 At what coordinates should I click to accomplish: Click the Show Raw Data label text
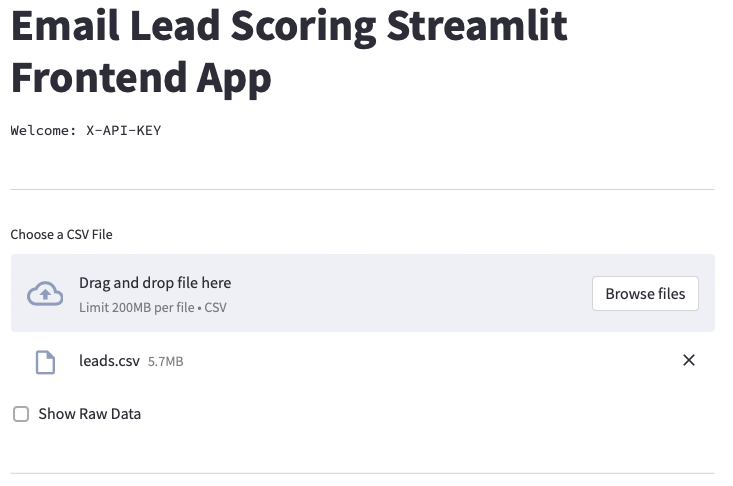pos(90,414)
